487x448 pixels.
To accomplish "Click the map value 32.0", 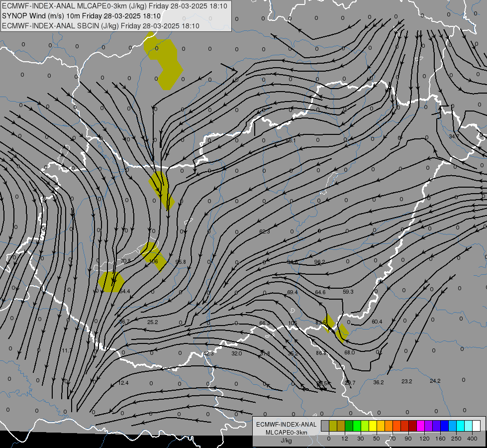I will [236, 353].
